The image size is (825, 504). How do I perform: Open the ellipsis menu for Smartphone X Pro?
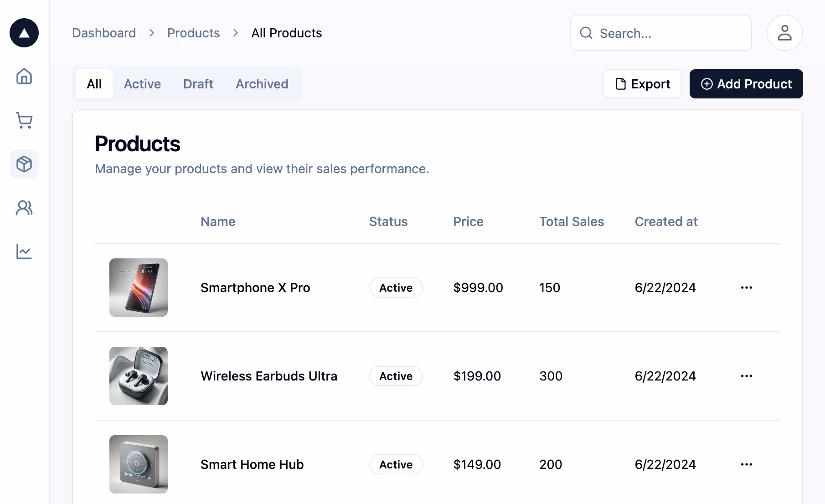[x=746, y=288]
